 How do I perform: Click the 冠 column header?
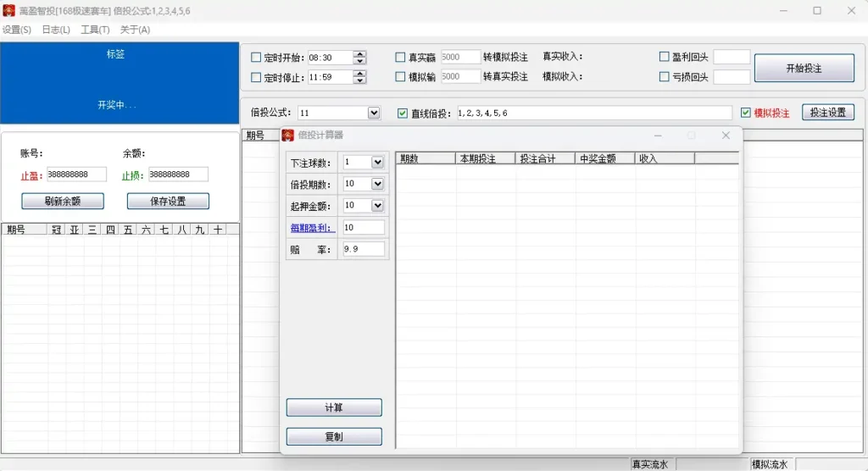[x=56, y=230]
